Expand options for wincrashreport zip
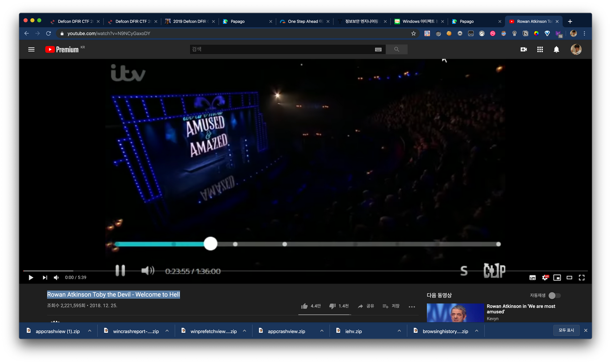Screen dimensions: 611x364 click(x=167, y=331)
